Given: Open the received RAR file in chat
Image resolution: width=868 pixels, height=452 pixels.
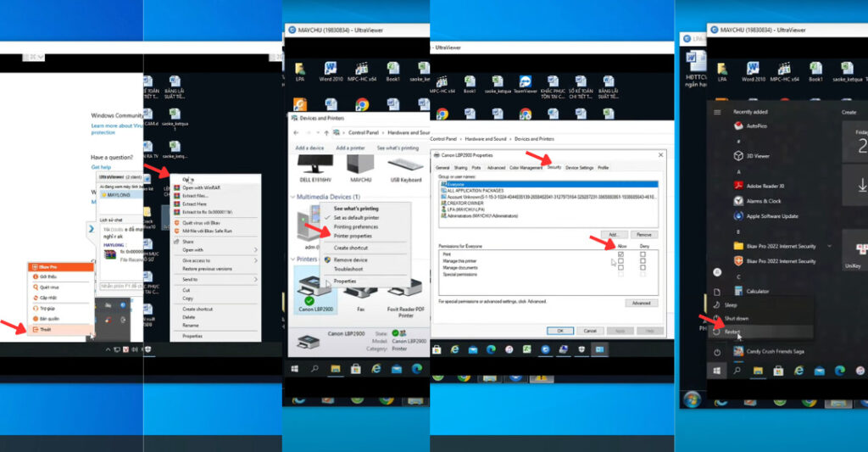Looking at the screenshot, I should pyautogui.click(x=110, y=254).
